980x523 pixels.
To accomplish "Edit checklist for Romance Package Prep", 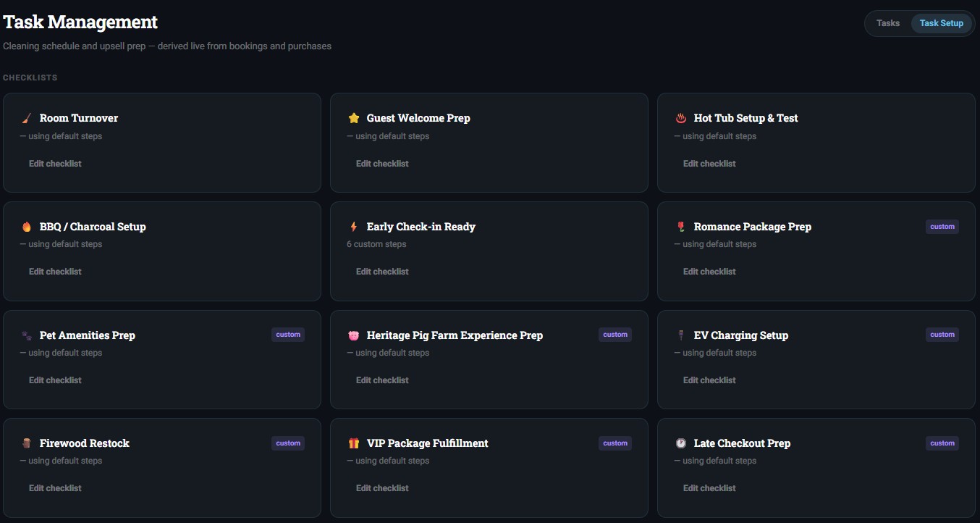I will 709,272.
